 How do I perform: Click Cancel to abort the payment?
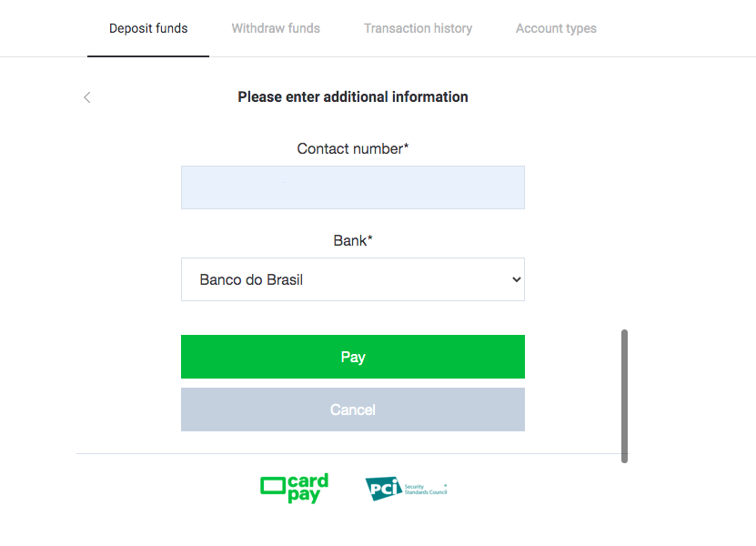353,409
